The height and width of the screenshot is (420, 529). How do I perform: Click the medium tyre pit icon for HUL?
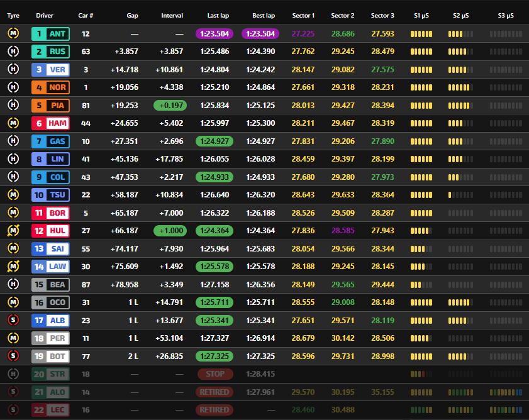click(x=13, y=230)
